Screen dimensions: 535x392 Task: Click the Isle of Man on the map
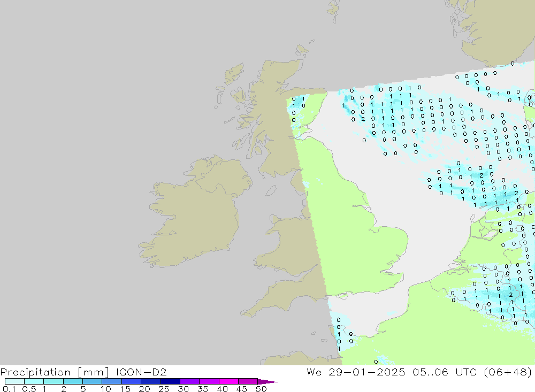271,190
